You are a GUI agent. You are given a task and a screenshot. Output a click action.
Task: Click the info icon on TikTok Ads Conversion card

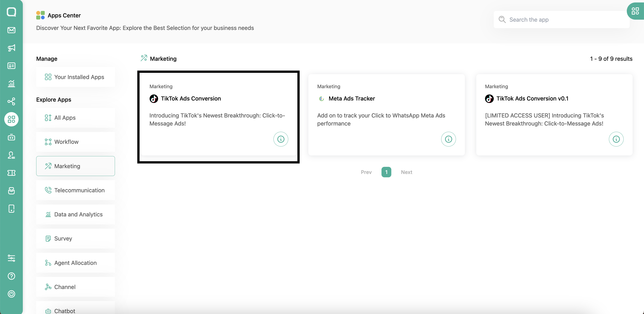click(280, 139)
